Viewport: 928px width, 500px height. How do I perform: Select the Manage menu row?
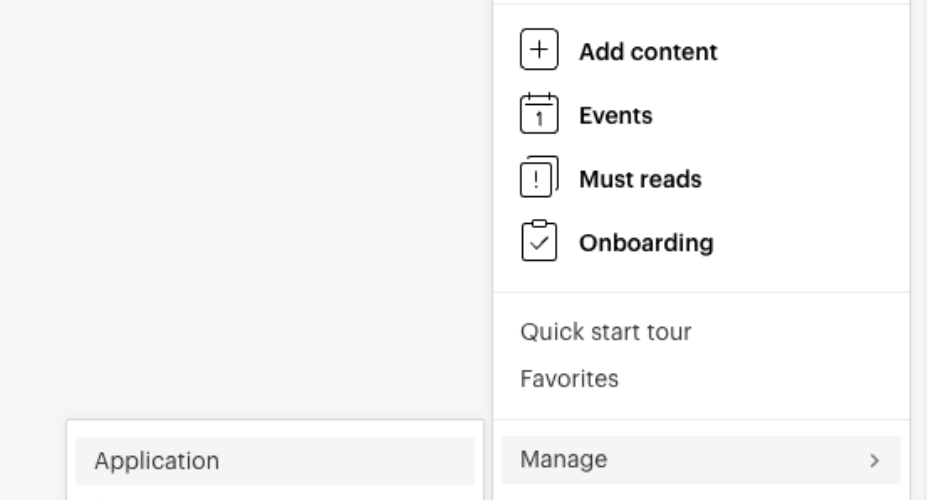[701, 460]
